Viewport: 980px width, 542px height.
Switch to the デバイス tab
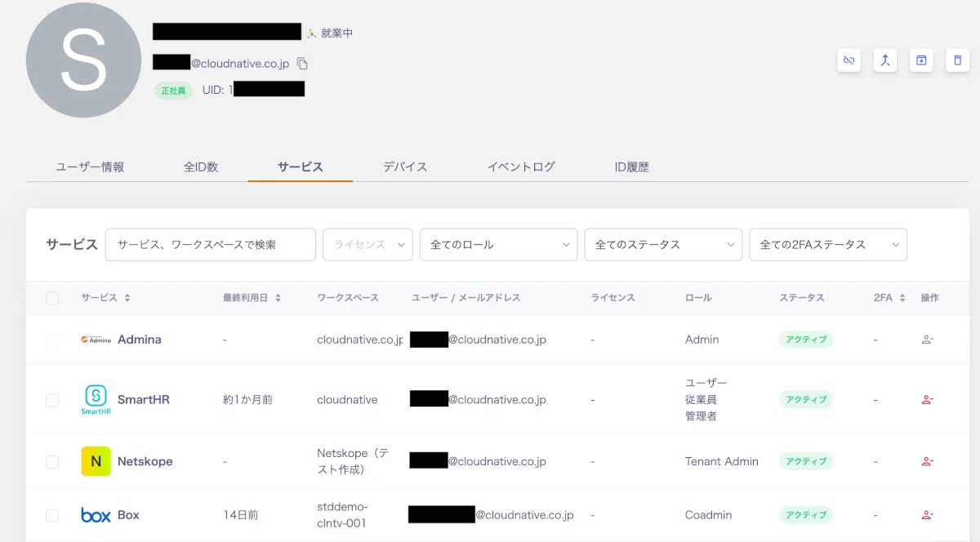(405, 167)
